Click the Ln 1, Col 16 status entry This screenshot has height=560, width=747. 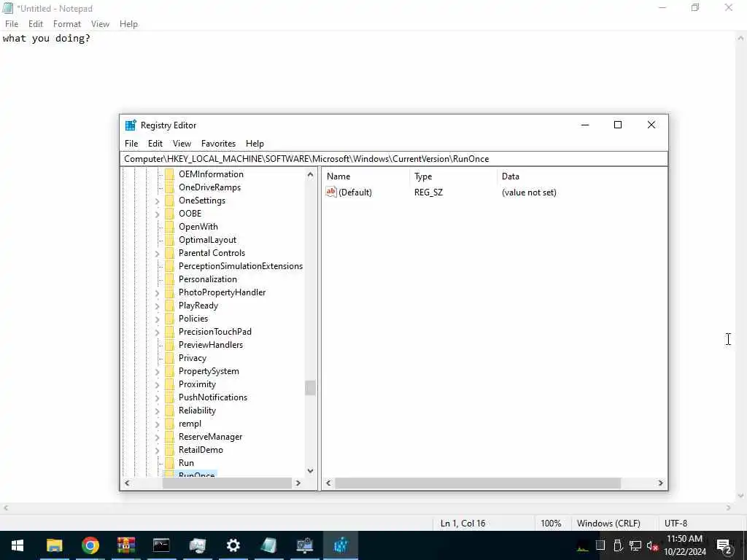[462, 524]
